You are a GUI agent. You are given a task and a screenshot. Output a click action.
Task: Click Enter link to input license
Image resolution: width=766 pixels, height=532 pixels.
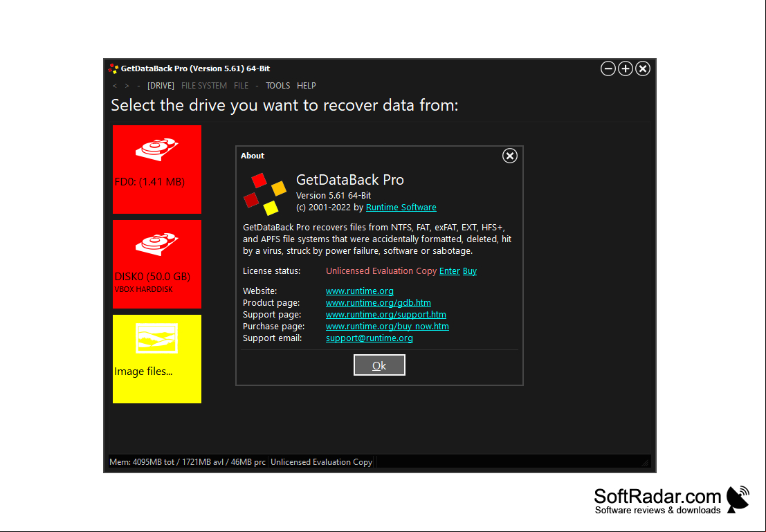point(450,270)
